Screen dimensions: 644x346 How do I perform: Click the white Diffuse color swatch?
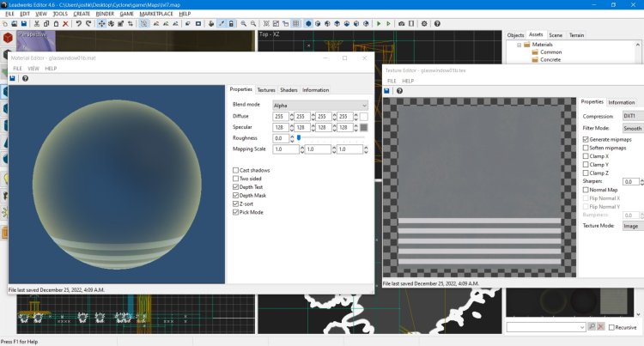click(364, 116)
